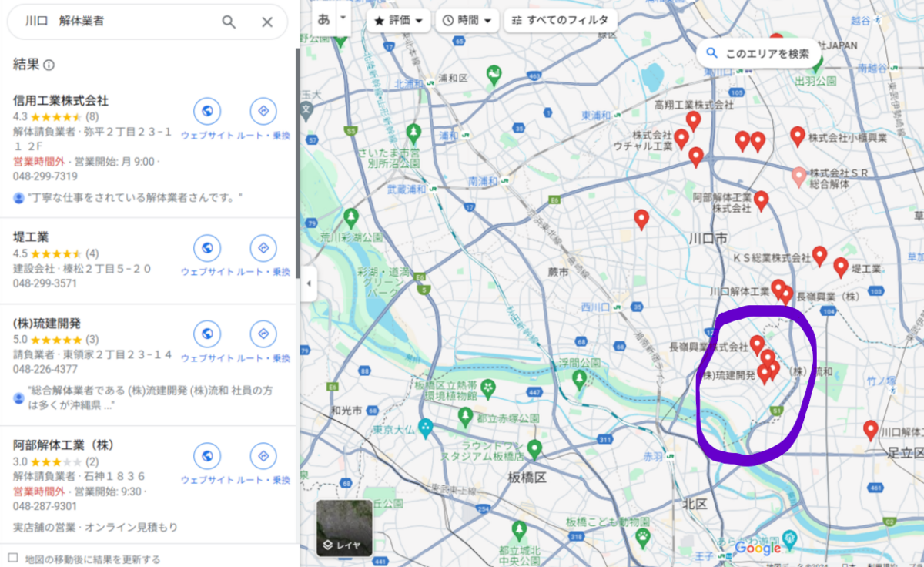Select the 堤工業 result title
This screenshot has width=924, height=567.
[31, 237]
